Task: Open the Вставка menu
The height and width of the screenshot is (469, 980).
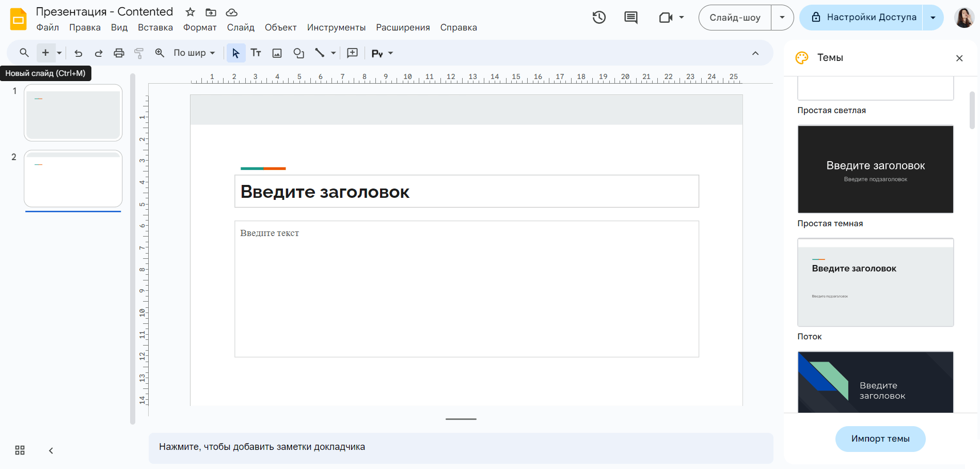Action: (155, 27)
